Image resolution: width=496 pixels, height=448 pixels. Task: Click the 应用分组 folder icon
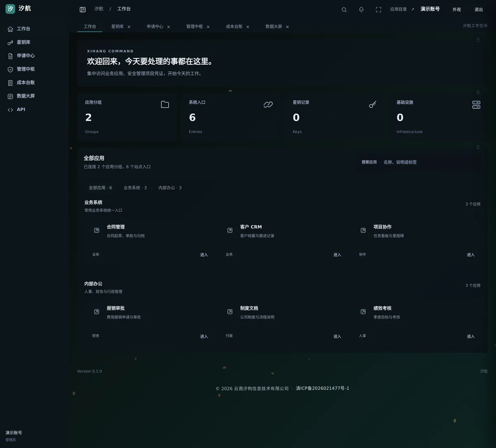(165, 104)
